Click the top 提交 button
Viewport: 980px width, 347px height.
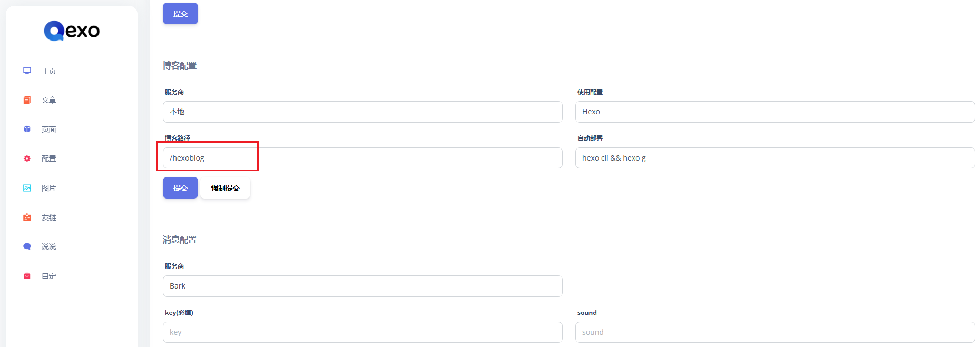(180, 14)
